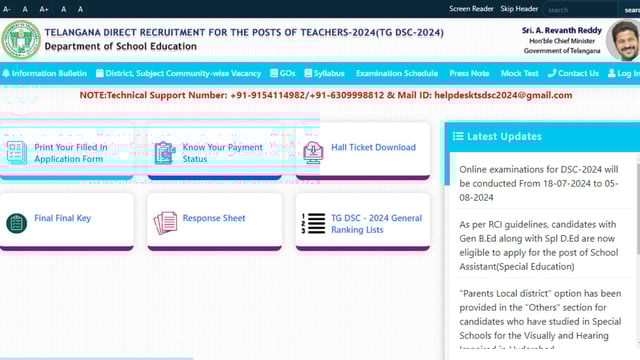The image size is (640, 360).
Task: Increase font size with A+ button
Action: point(44,9)
